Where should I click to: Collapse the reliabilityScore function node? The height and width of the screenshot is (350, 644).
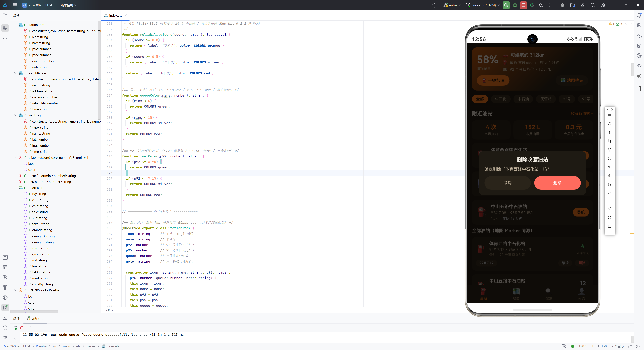pos(15,157)
